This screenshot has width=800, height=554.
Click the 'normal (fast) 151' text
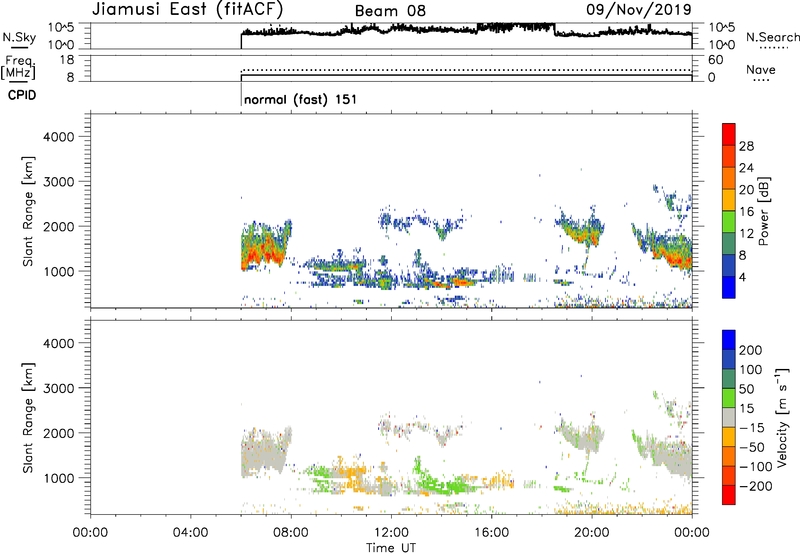(301, 99)
